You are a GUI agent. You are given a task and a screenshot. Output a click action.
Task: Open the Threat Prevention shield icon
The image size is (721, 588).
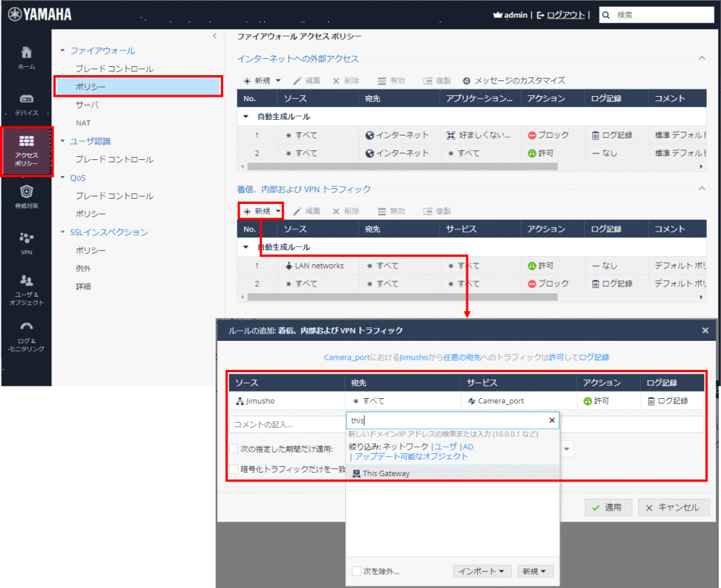[x=26, y=191]
